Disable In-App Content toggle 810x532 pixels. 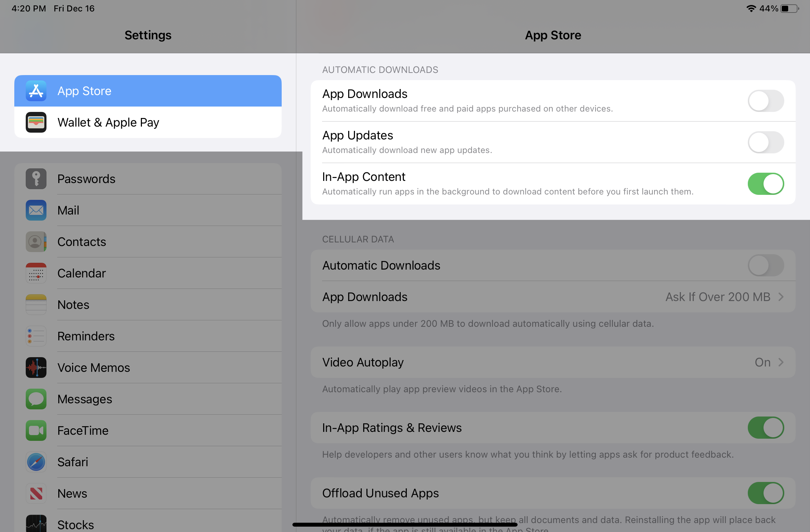tap(766, 184)
